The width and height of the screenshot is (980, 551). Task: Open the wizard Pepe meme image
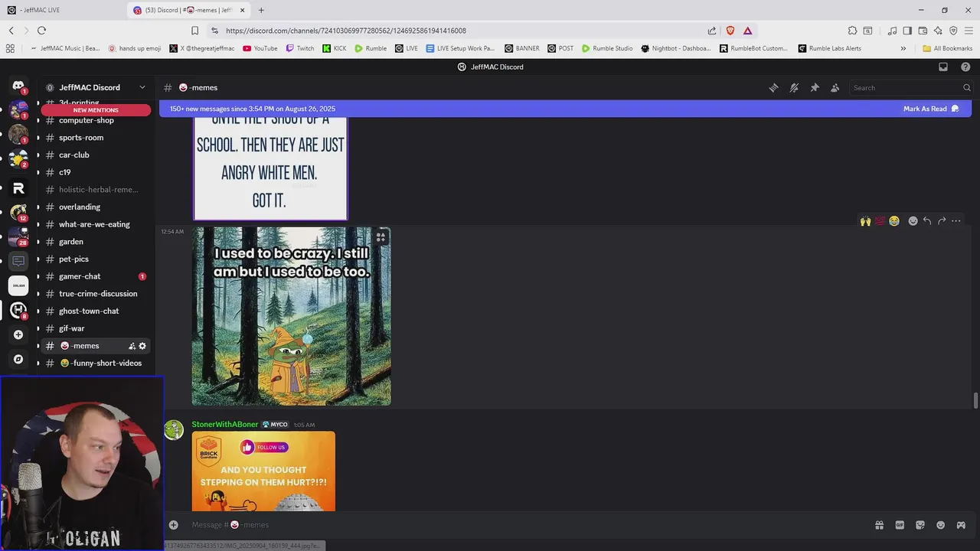[x=292, y=316]
